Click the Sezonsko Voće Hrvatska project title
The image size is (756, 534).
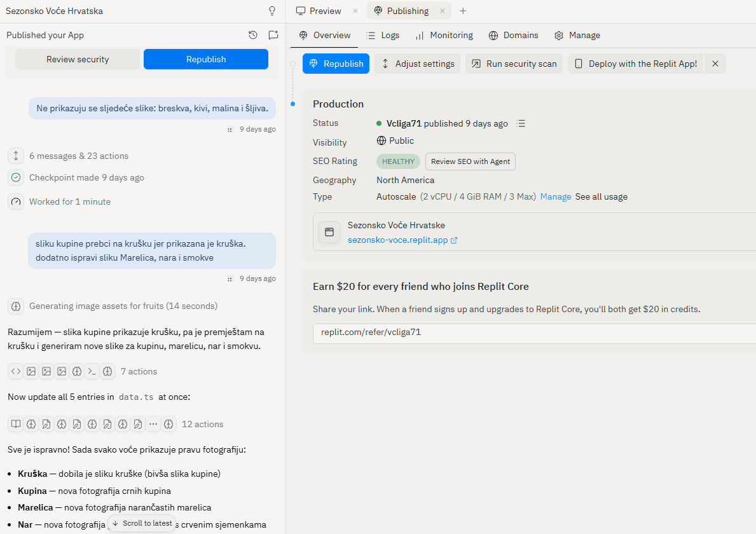point(54,11)
